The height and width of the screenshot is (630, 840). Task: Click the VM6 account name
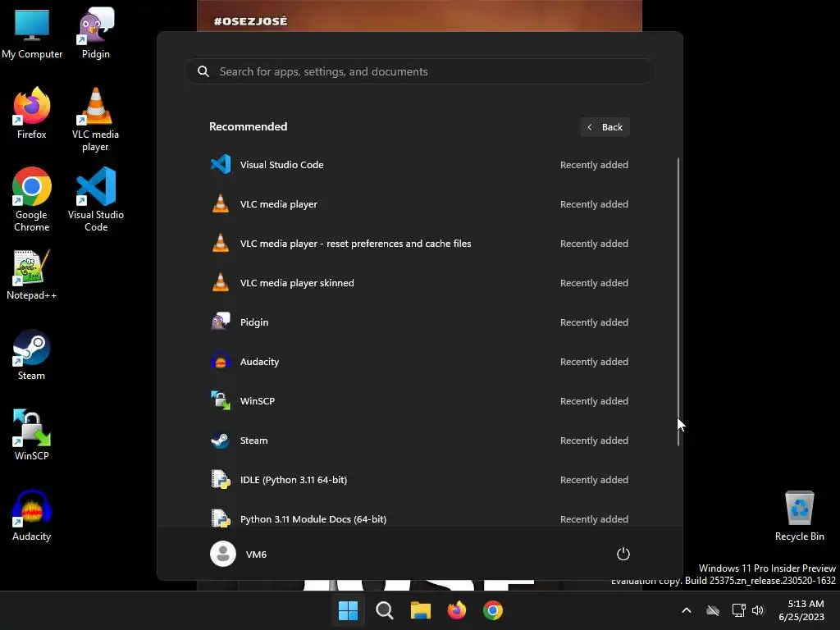pos(256,555)
